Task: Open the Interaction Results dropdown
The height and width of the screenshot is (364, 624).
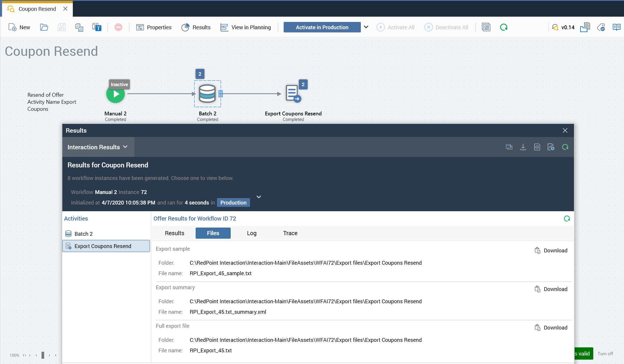Action: pos(98,147)
